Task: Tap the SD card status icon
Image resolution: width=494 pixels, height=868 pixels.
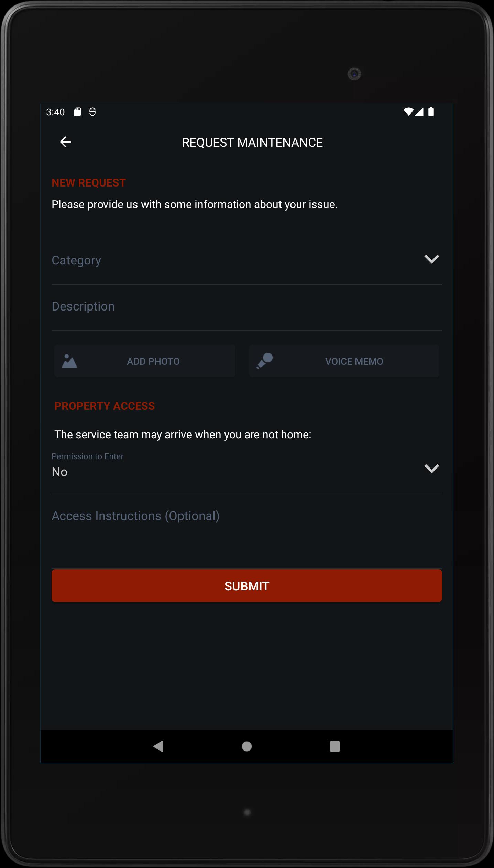Action: coord(77,112)
